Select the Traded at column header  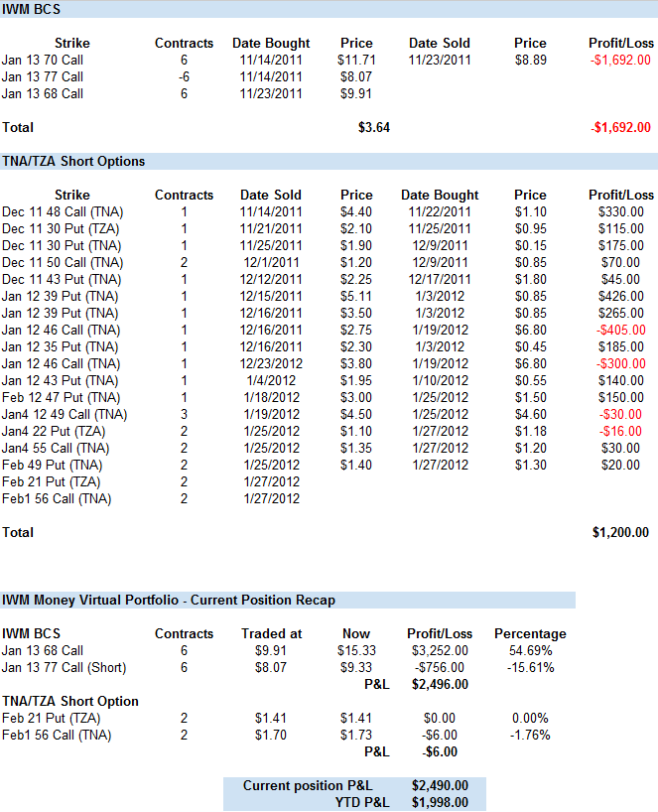[271, 633]
